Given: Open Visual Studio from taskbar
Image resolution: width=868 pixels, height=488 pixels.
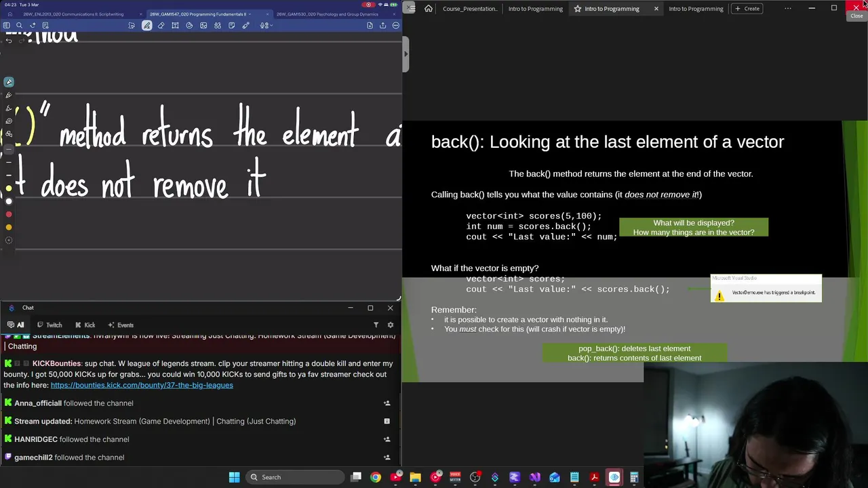Looking at the screenshot, I should point(534,477).
